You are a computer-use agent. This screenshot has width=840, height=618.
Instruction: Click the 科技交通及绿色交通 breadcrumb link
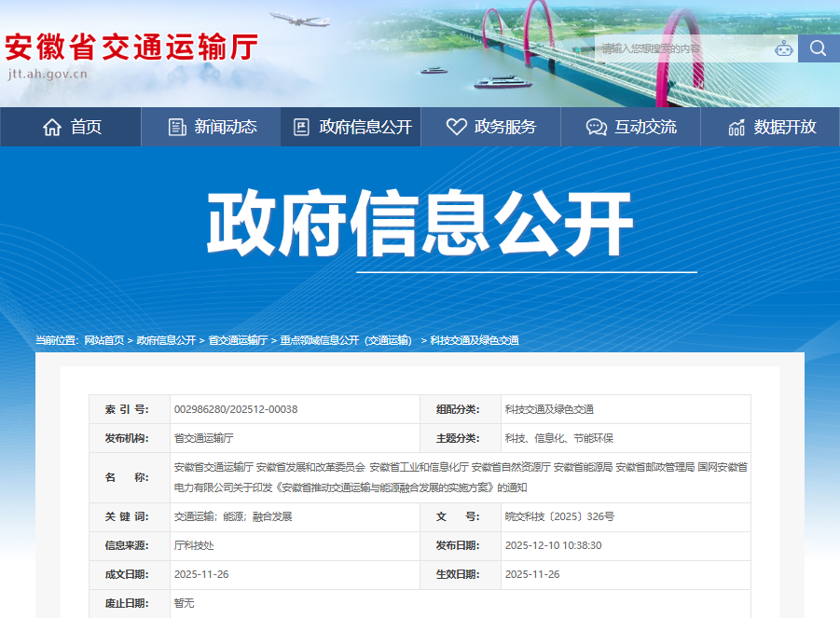[475, 340]
